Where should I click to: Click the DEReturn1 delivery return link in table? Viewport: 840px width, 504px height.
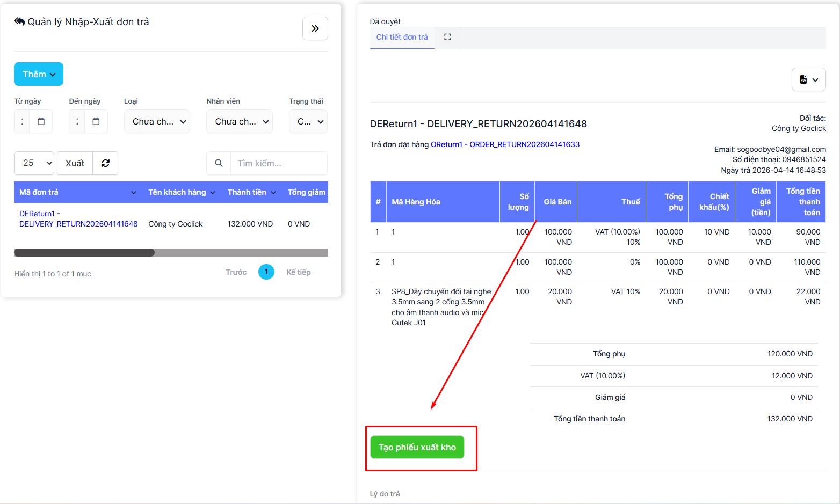(78, 219)
